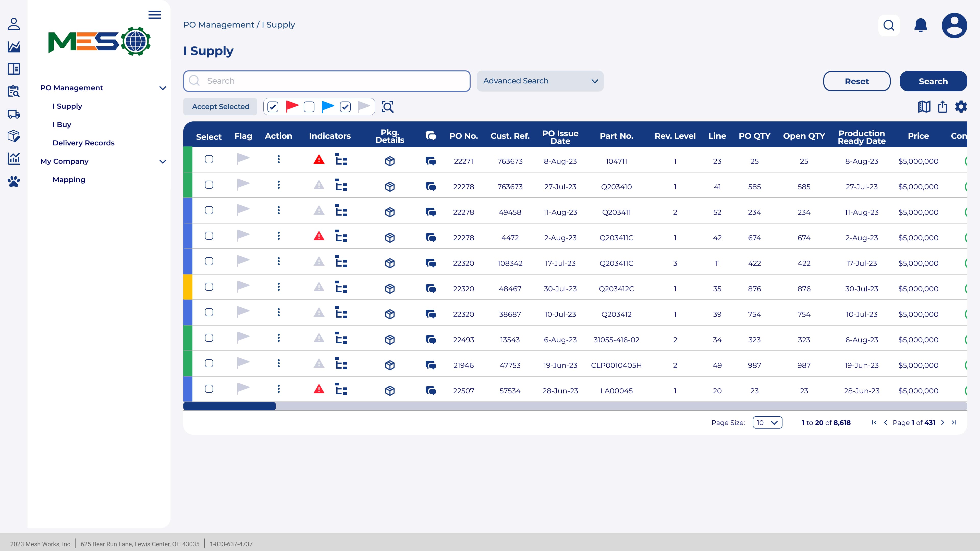Click the Accept Selected button
Image resolution: width=980 pixels, height=551 pixels.
click(220, 106)
